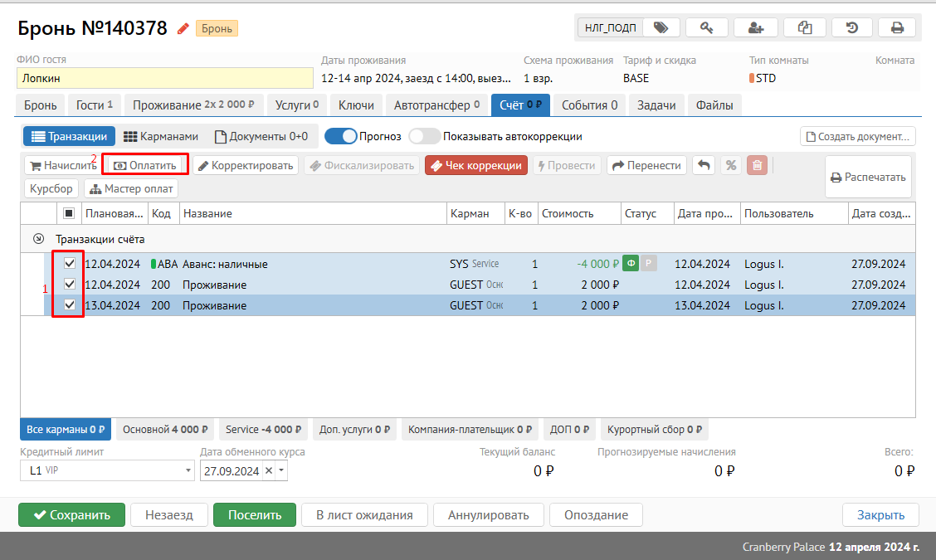Click the percent discount icon button
This screenshot has width=936, height=560.
click(x=730, y=165)
